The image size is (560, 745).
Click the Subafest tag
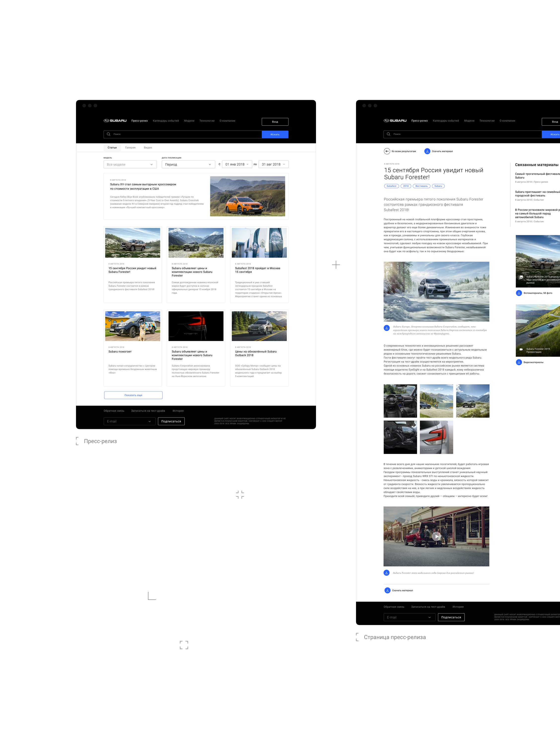click(x=391, y=186)
